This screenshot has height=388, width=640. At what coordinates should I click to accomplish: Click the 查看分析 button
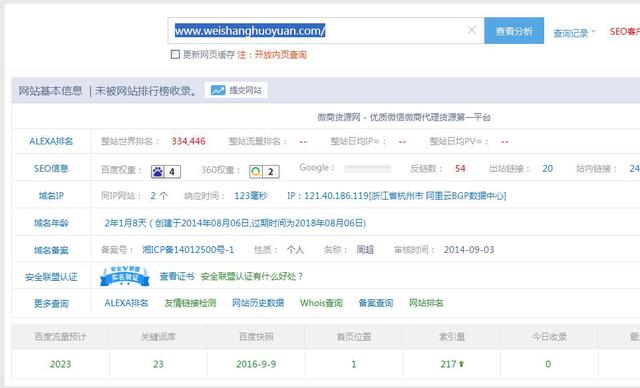[x=514, y=31]
